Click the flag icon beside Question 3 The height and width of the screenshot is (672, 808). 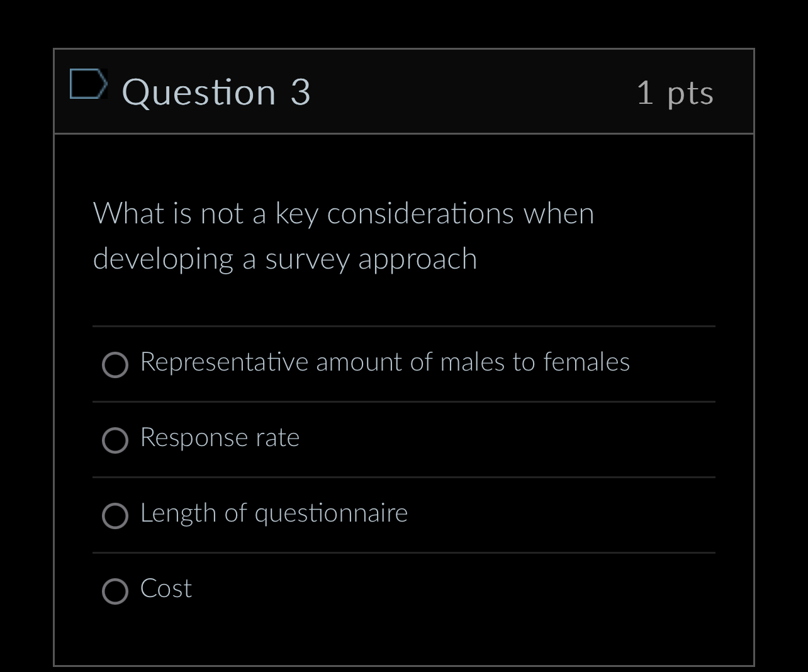(x=88, y=84)
